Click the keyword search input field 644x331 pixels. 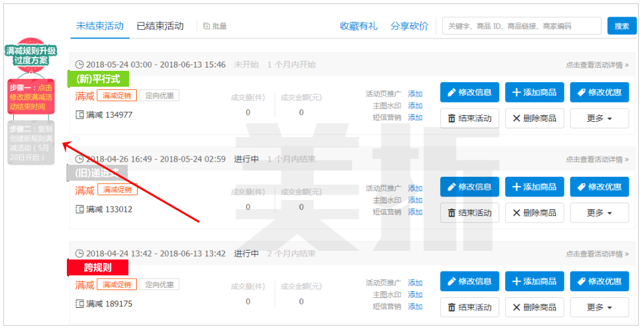tap(521, 26)
